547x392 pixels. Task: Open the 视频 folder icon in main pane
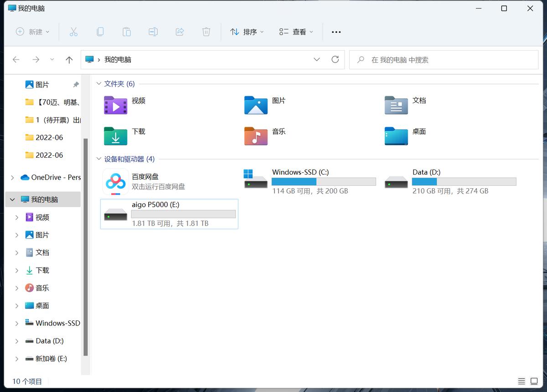point(116,105)
